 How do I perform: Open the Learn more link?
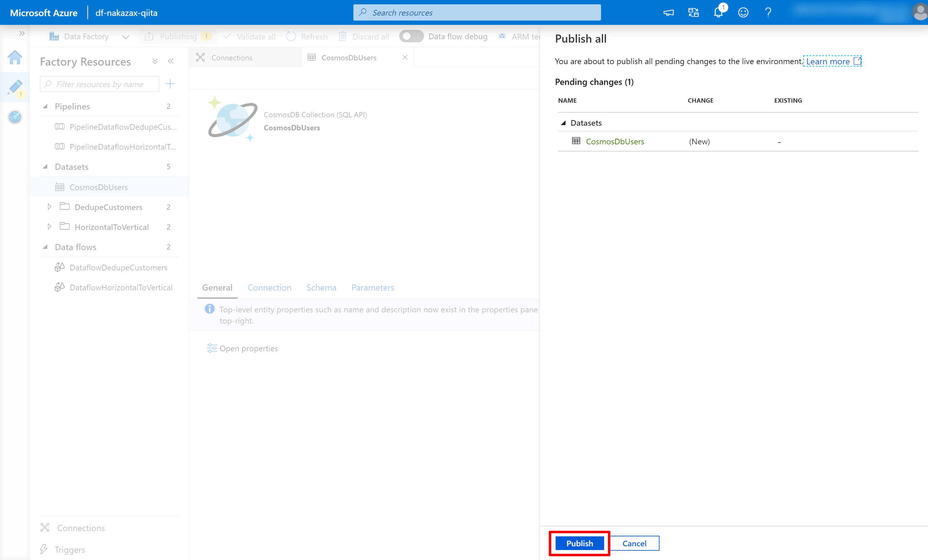833,61
